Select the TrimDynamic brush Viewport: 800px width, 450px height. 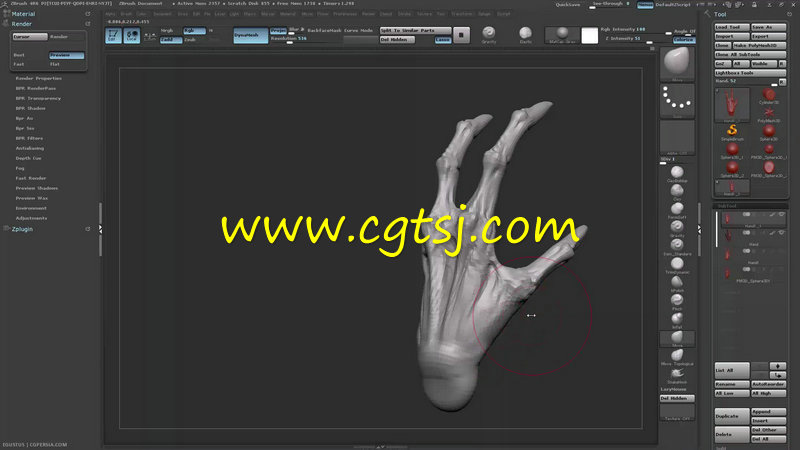(677, 265)
